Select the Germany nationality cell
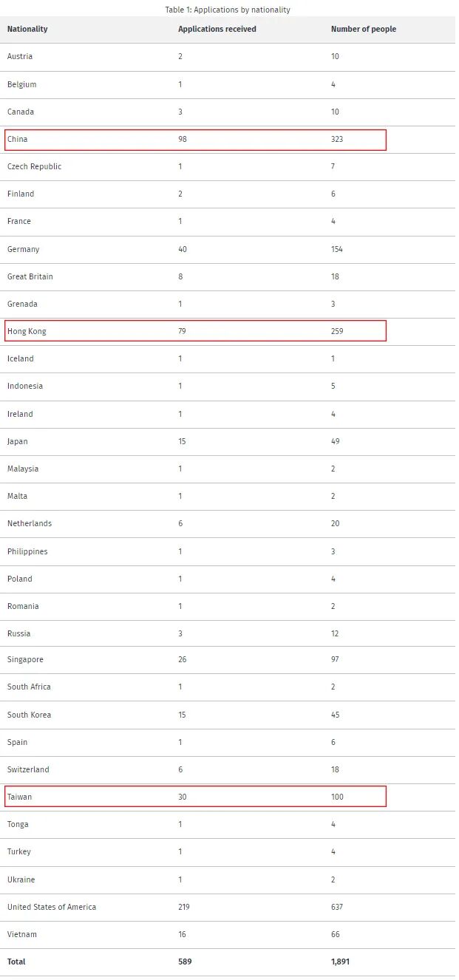Screen dimensions: 459x980 24,249
